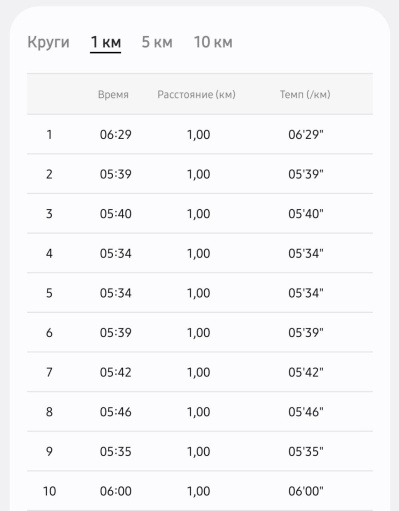Click the Темп (/км) column header

pyautogui.click(x=305, y=95)
